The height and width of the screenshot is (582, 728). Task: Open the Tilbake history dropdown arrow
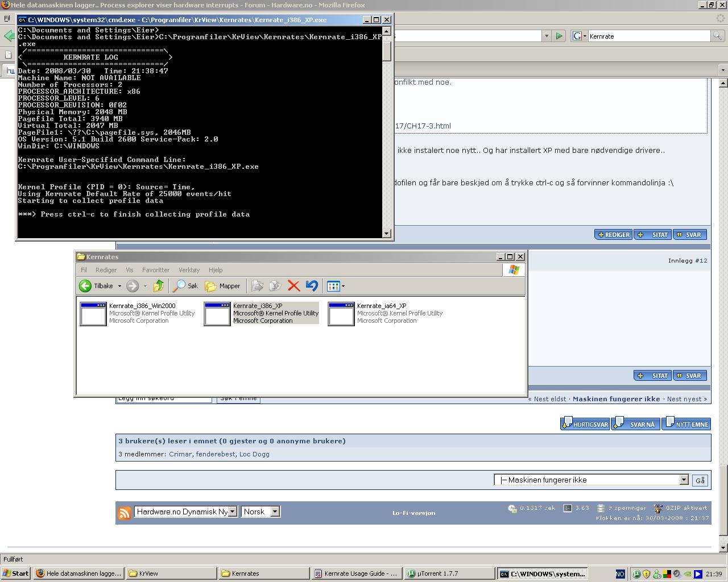click(x=119, y=286)
